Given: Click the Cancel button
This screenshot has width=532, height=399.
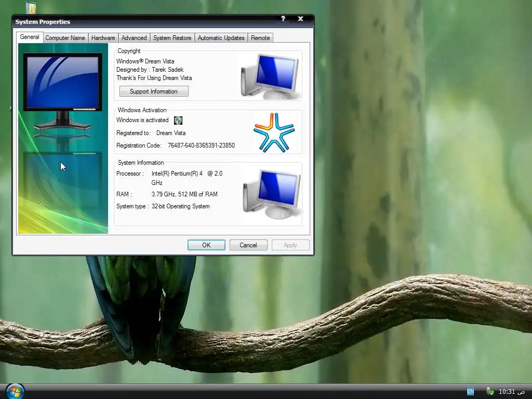Looking at the screenshot, I should (x=248, y=245).
